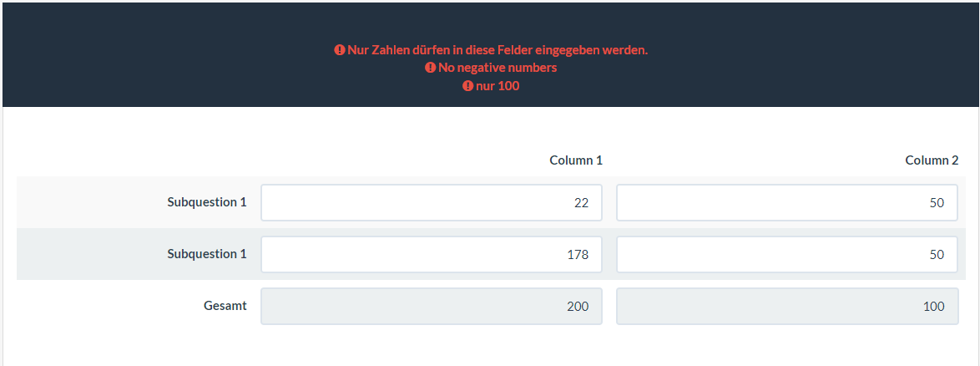This screenshot has height=366, width=980.
Task: Click the 'Subquestion 1' label beside value 22
Action: pyautogui.click(x=207, y=202)
